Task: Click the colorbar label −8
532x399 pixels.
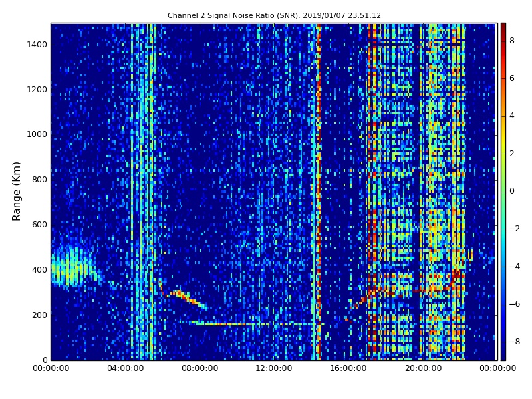Action: [x=514, y=342]
